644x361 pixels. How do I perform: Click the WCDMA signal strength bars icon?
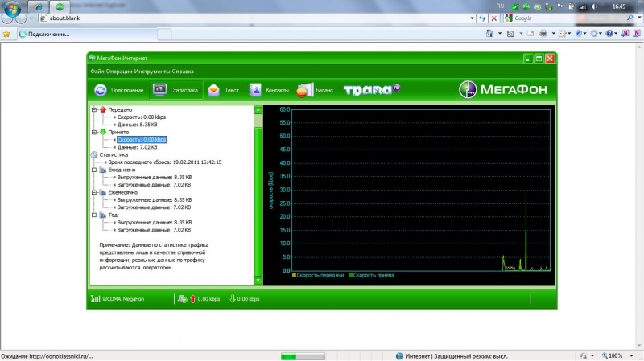[x=95, y=298]
